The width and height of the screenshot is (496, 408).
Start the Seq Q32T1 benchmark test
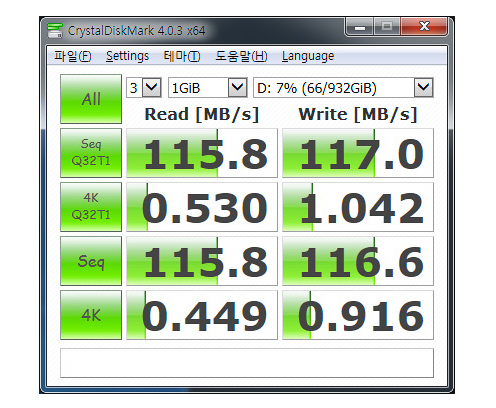point(91,153)
